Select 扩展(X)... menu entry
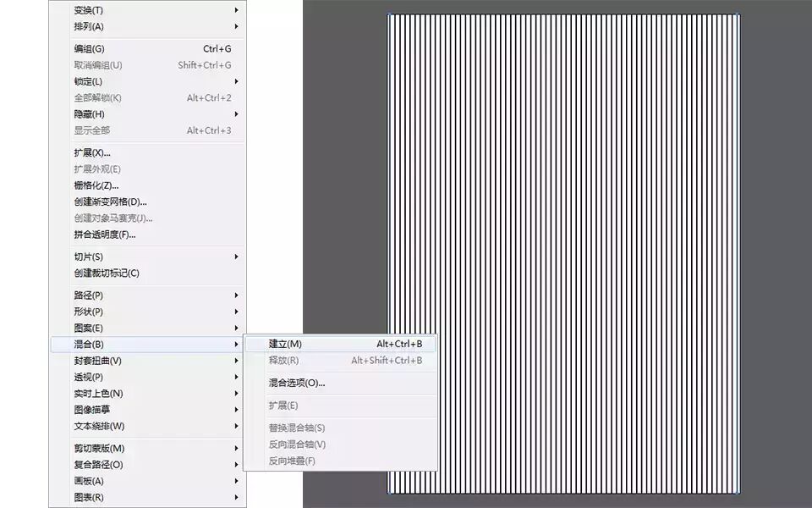Screen dimensions: 812x508 [x=147, y=153]
